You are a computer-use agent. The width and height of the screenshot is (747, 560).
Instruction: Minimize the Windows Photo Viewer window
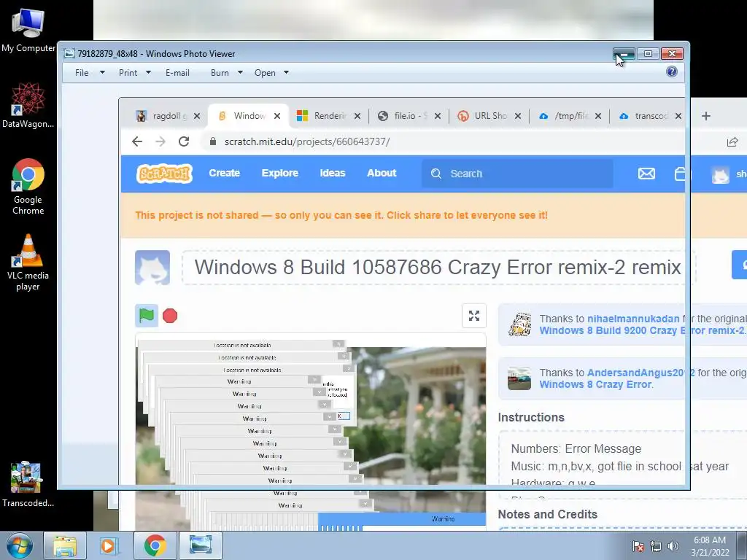[x=624, y=54]
